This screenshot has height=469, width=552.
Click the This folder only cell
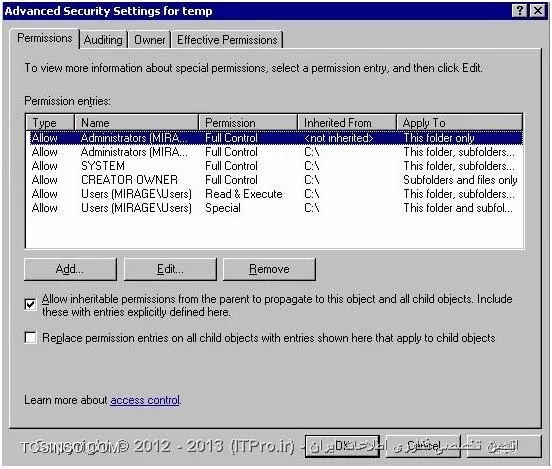[439, 138]
